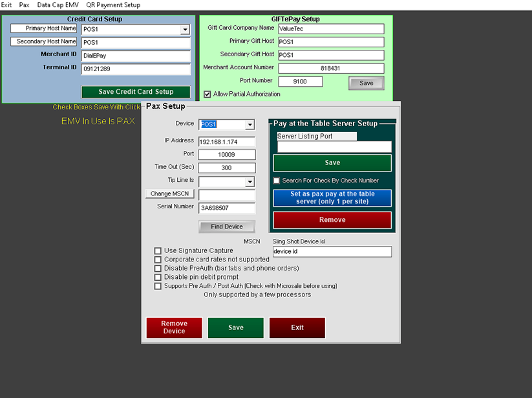Screen dimensions: 532x398
Task: Enable Search For Check By Check Number
Action: point(277,181)
